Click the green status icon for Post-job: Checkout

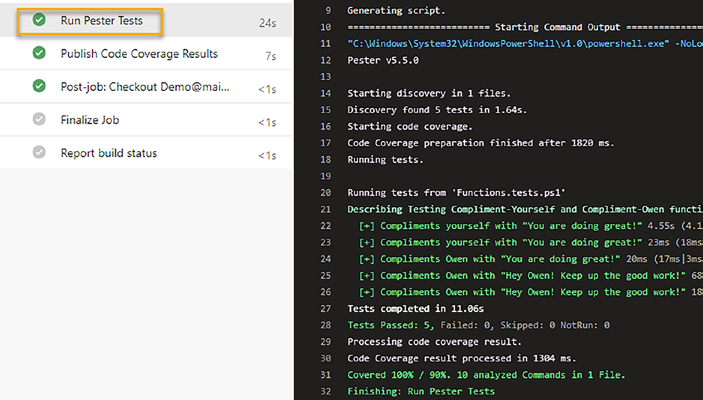click(x=39, y=87)
